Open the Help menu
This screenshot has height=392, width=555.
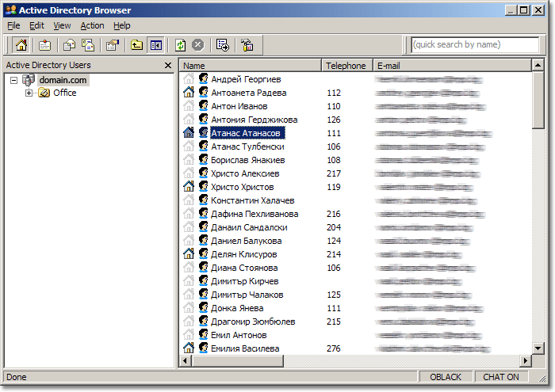tap(122, 26)
